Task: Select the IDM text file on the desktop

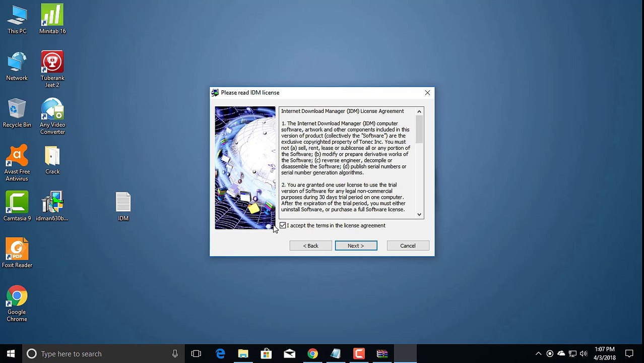Action: click(x=123, y=207)
